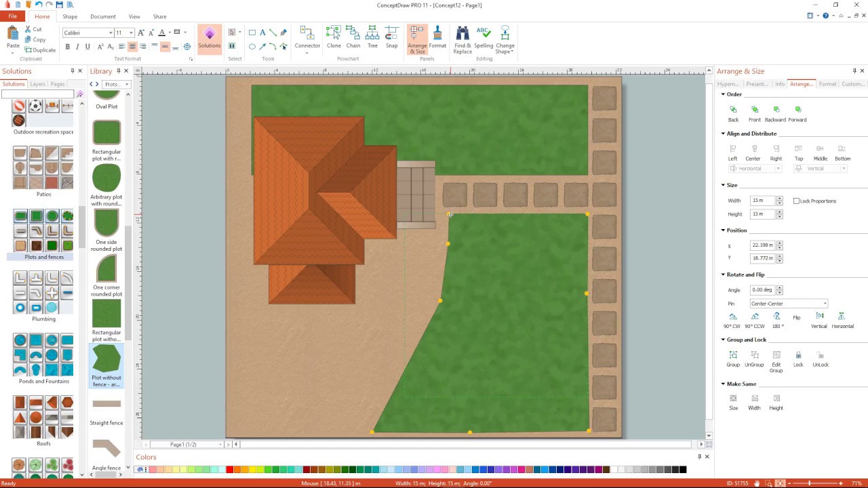Image resolution: width=868 pixels, height=488 pixels.
Task: Pick the red color swatch
Action: [x=230, y=470]
